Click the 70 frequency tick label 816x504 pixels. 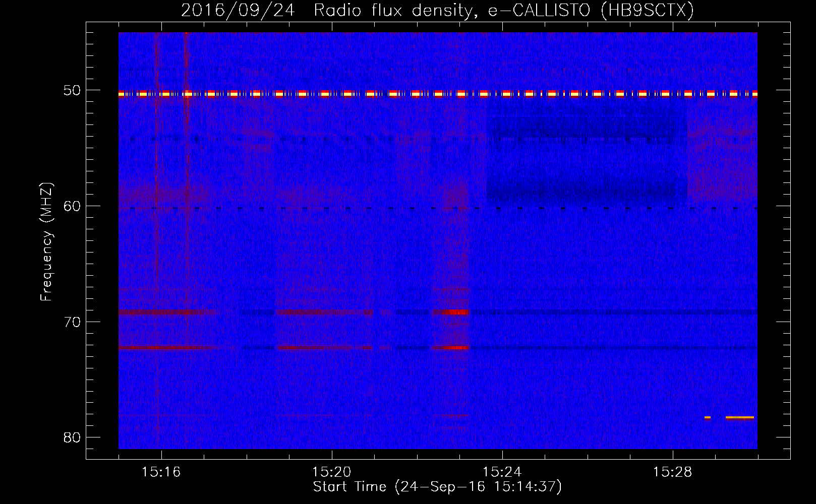click(72, 322)
